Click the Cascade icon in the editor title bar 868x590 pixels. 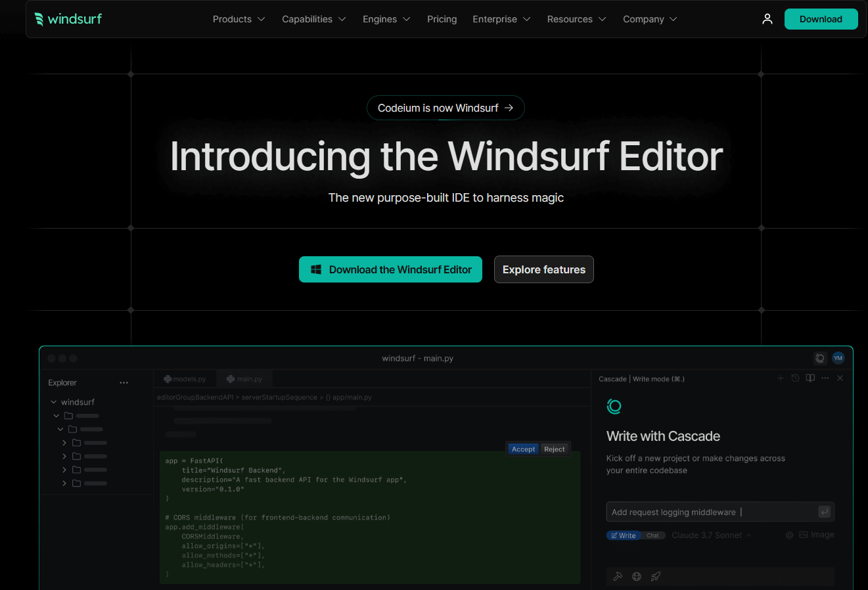820,358
